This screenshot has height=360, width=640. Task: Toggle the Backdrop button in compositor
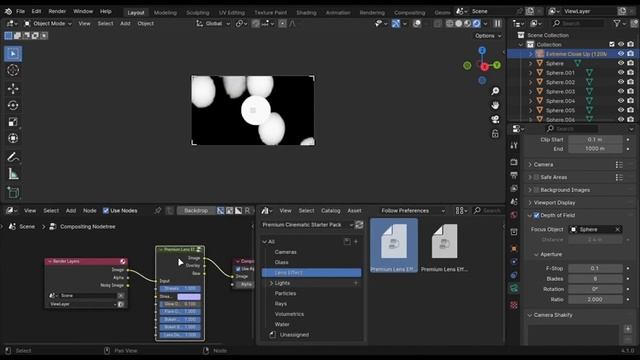point(196,211)
